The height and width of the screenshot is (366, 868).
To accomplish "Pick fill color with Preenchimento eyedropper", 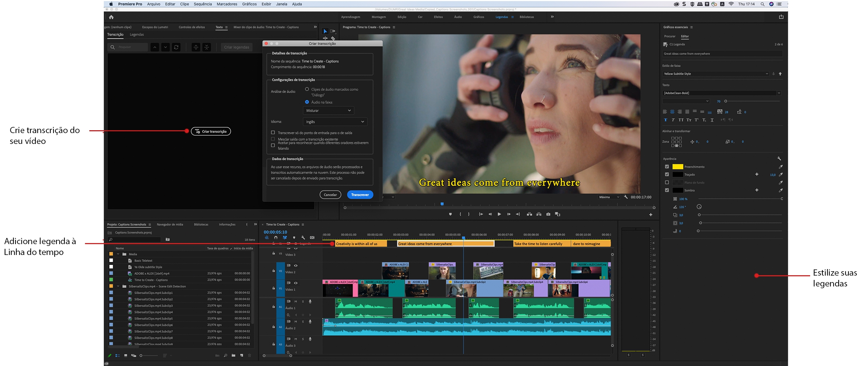I will (780, 167).
